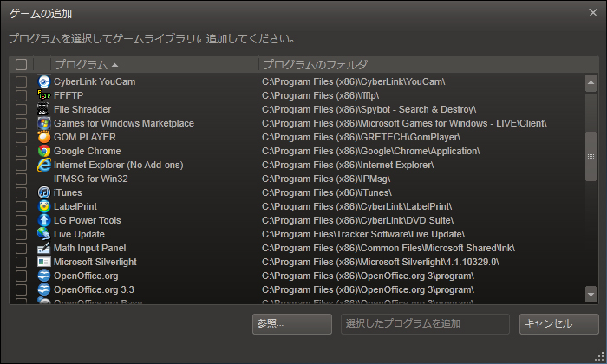Click the Microsoft Silverlight\4.1.10329.0 path
The height and width of the screenshot is (364, 607).
click(x=381, y=263)
